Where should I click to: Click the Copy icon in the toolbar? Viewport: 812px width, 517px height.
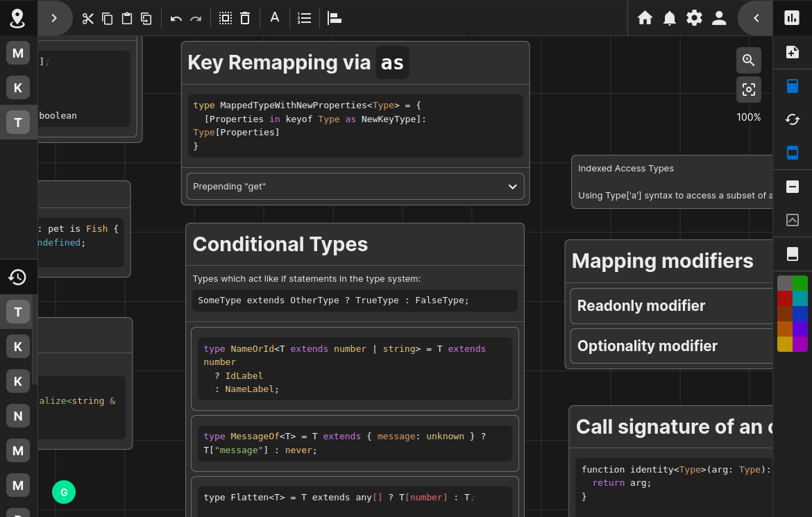[x=107, y=19]
